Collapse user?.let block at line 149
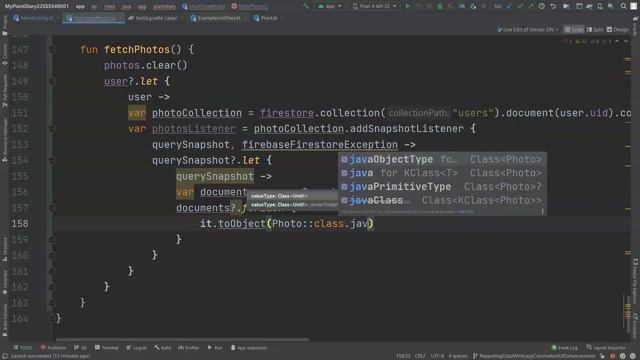The height and width of the screenshot is (360, 640). tap(52, 81)
